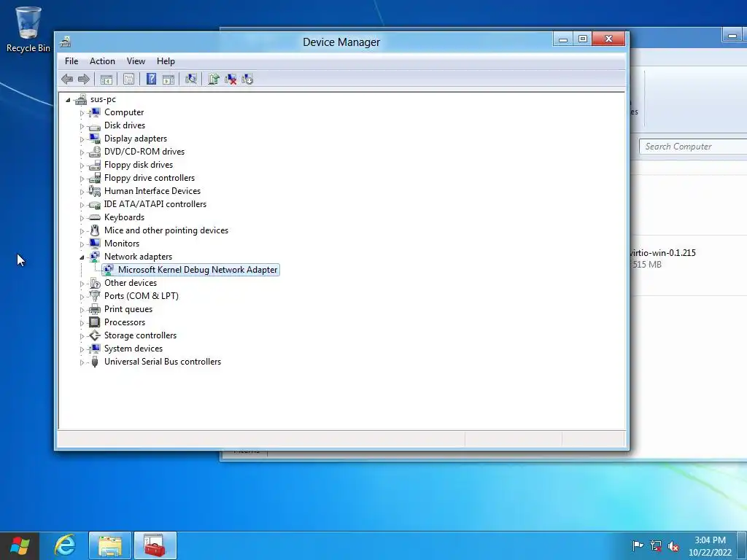Open the File menu
Viewport: 747px width, 560px height.
pyautogui.click(x=71, y=61)
